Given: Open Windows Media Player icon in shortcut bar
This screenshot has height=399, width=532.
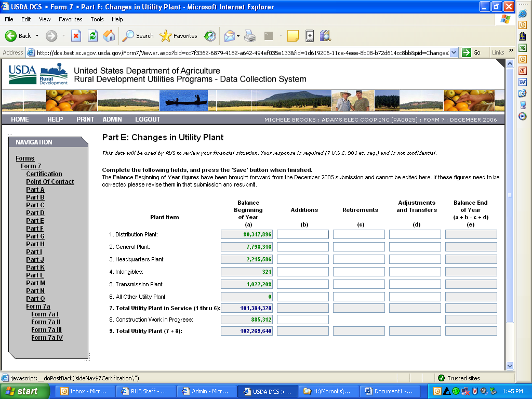Looking at the screenshot, I should point(523,116).
